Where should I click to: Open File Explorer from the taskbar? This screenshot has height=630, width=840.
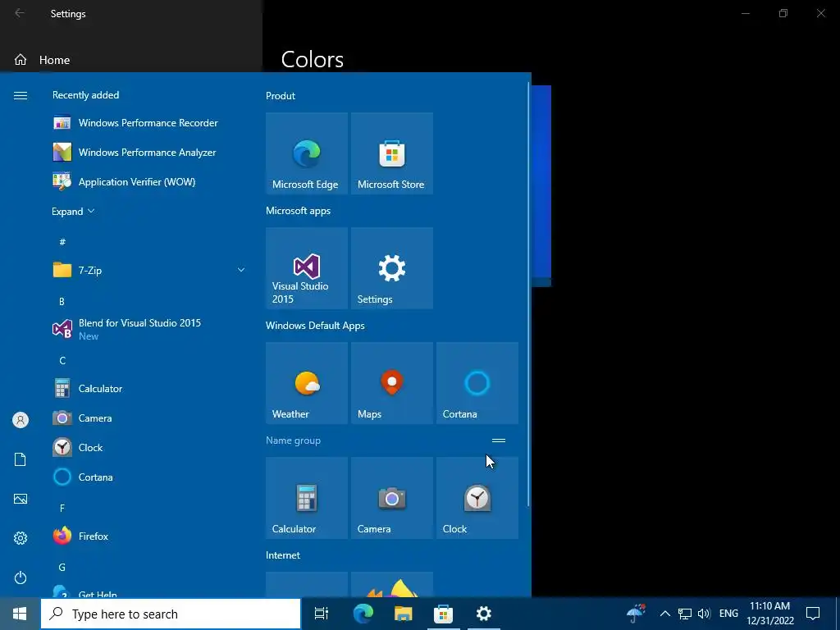coord(403,614)
